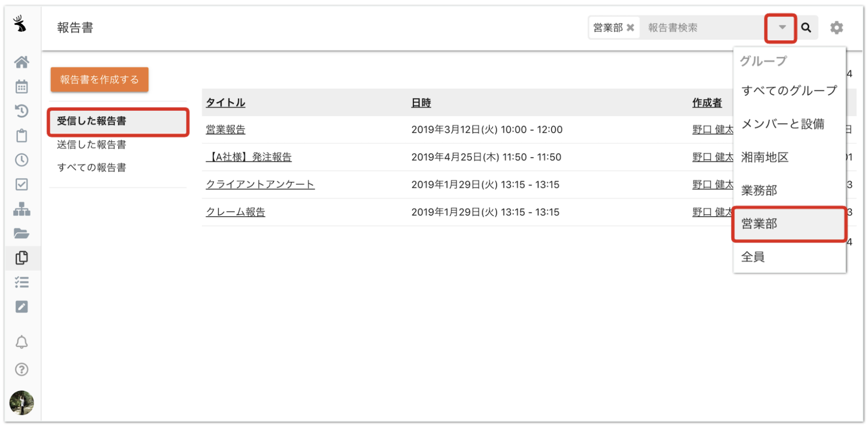Screen dimensions: 868x426
Task: Show すべての報告書 in the side menu
Action: (x=91, y=168)
